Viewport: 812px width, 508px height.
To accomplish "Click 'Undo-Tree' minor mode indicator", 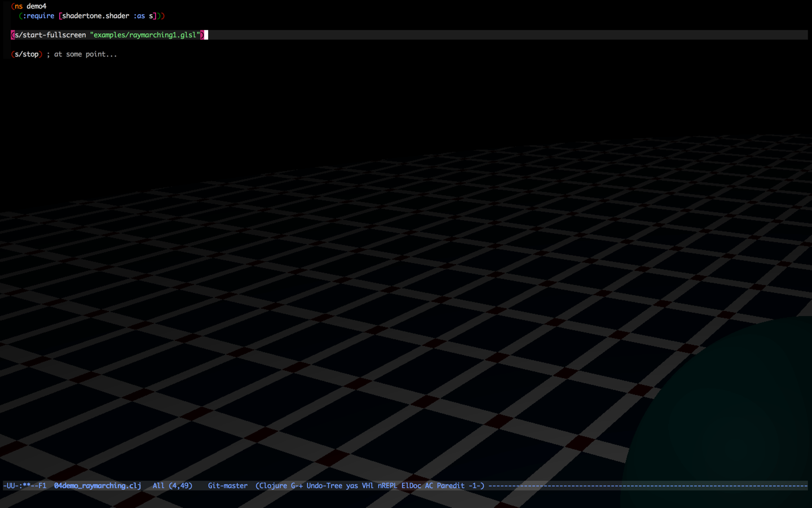I will [x=324, y=485].
